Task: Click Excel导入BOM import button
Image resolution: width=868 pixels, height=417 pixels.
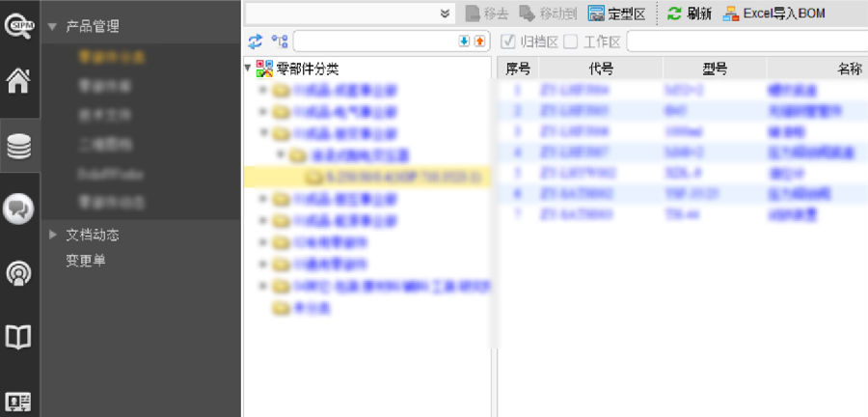Action: [x=773, y=14]
